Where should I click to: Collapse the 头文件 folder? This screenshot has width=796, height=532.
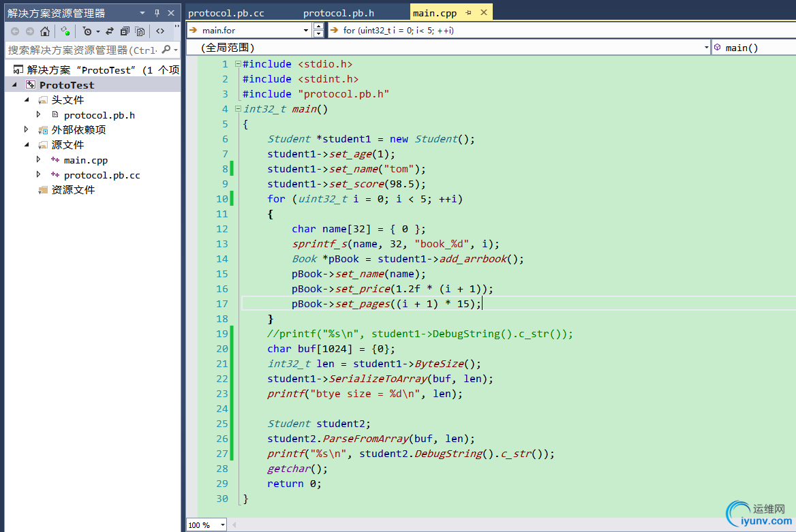point(27,100)
